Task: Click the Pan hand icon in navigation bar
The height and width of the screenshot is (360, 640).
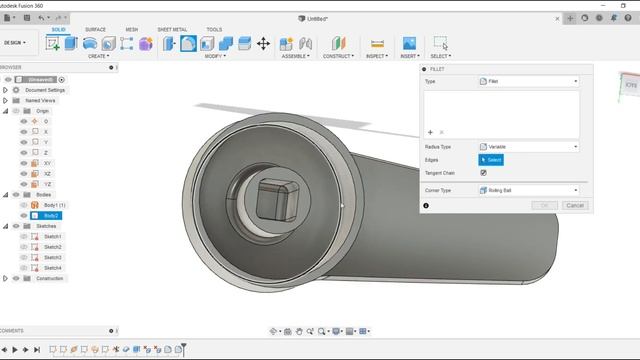Action: point(299,331)
